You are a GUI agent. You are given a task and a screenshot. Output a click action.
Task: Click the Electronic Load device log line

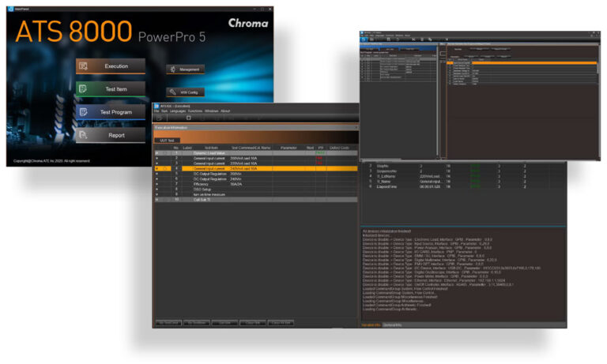[x=428, y=239]
